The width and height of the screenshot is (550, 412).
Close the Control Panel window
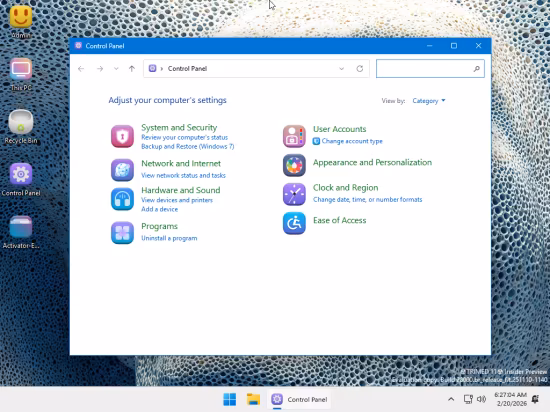coord(478,46)
